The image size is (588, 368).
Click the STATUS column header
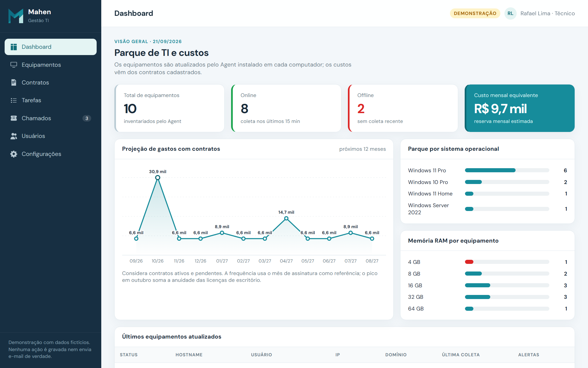129,355
